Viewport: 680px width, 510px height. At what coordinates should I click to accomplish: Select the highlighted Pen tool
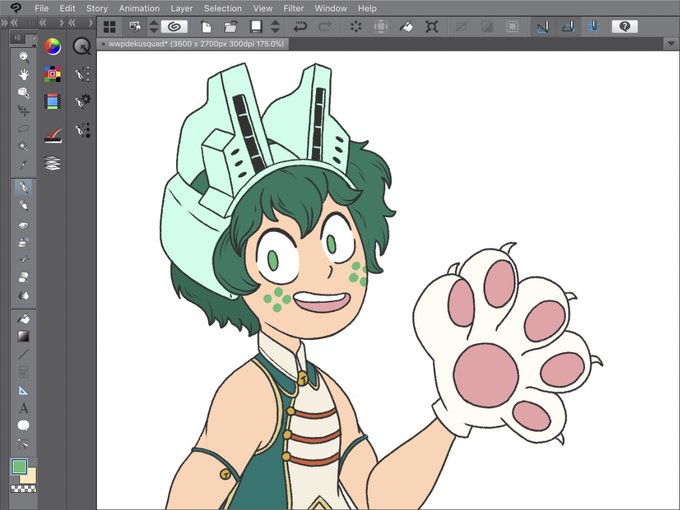tap(23, 187)
